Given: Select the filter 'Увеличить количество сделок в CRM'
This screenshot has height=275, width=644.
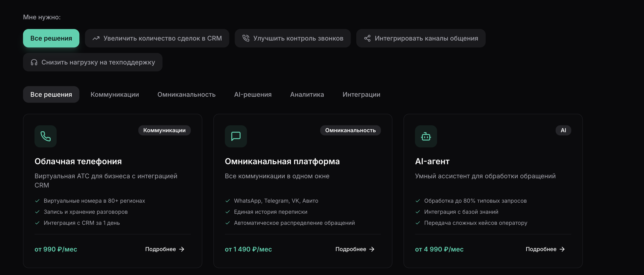Looking at the screenshot, I should tap(157, 38).
